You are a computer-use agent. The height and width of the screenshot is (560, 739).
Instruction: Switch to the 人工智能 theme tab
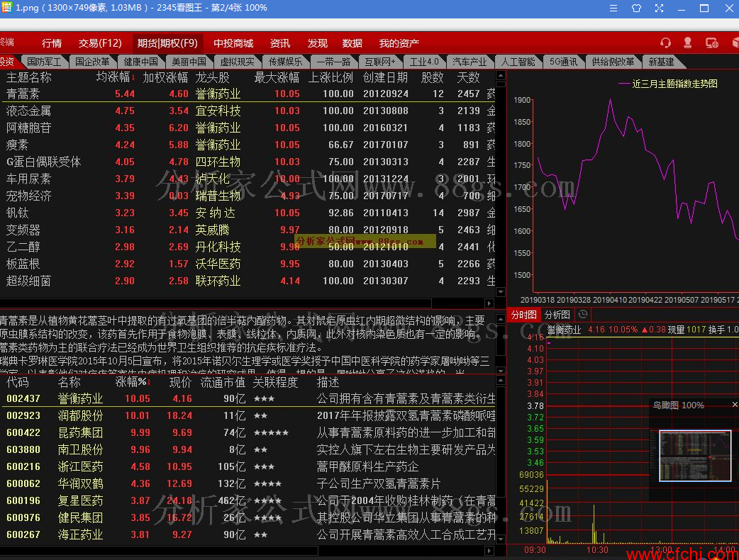(518, 62)
